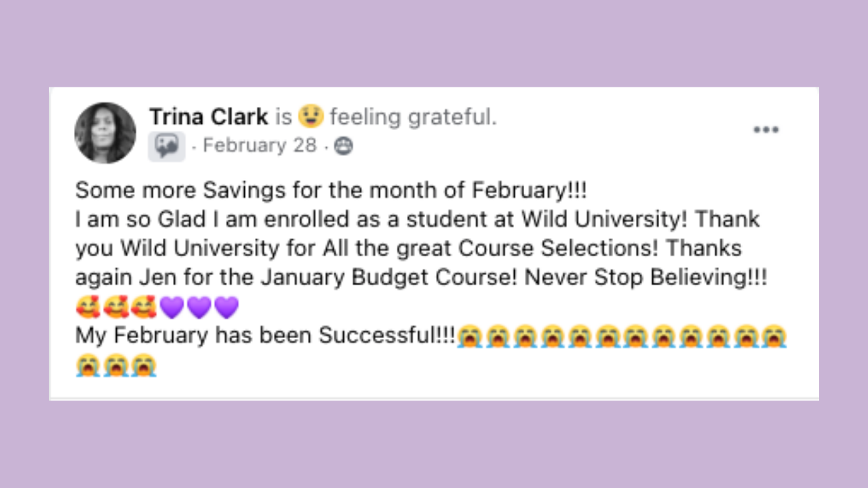Click the group badge icon beside the date

(167, 146)
